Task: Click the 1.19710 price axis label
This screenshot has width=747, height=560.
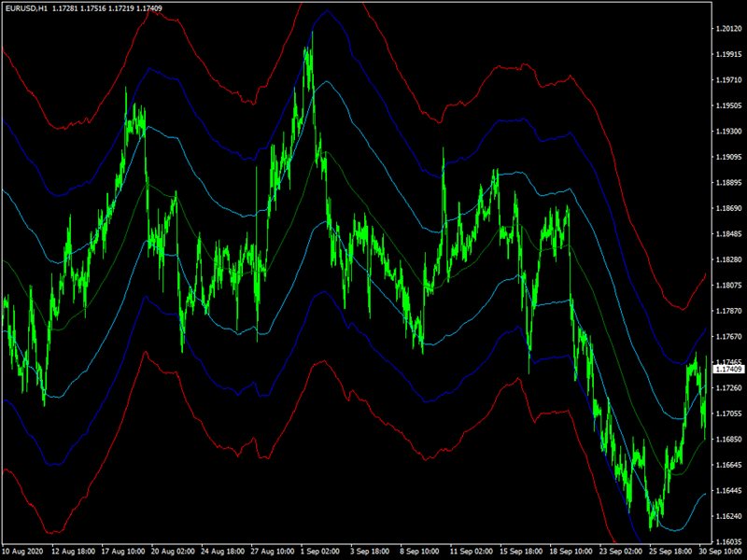Action: coord(729,80)
